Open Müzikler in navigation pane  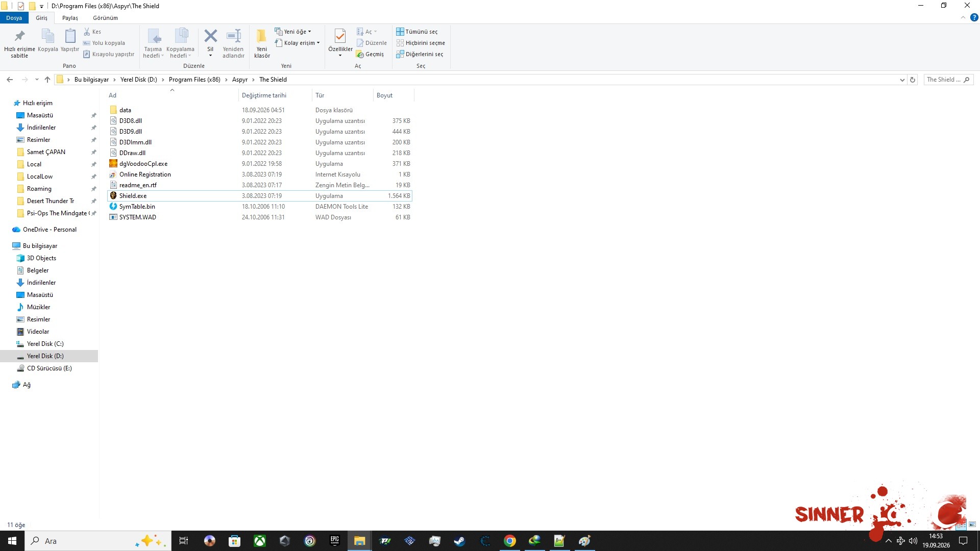(38, 307)
